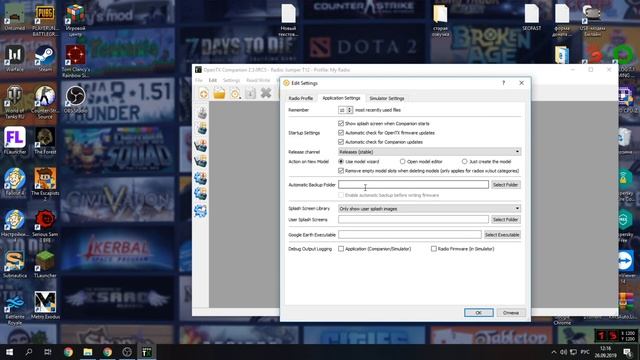
Task: Switch to the Simulator Settings tab
Action: 387,98
